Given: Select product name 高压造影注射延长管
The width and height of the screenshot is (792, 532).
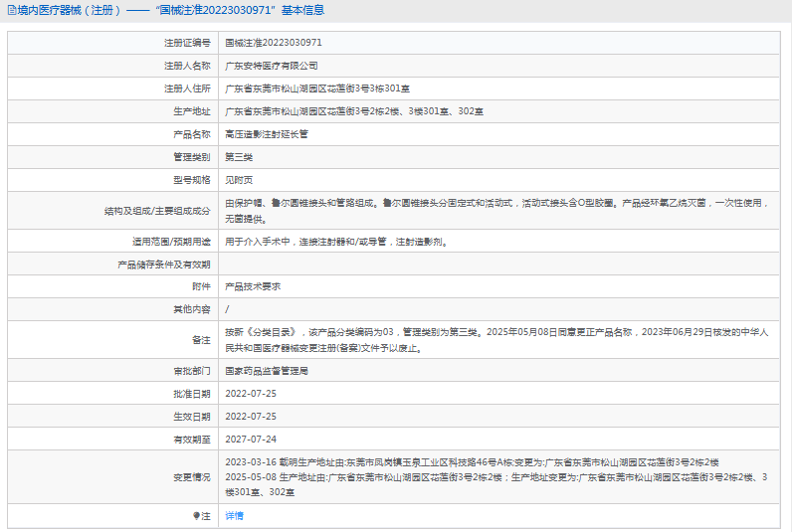Looking at the screenshot, I should [x=266, y=134].
